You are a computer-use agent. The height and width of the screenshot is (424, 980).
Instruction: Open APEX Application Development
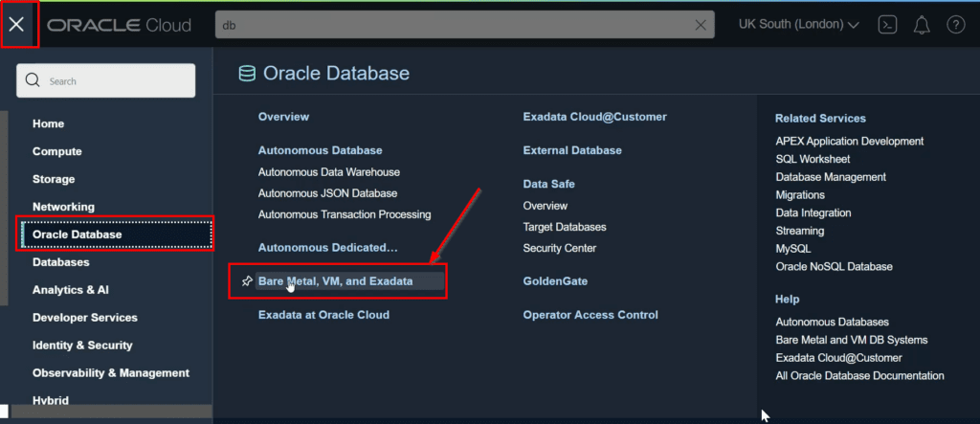(x=850, y=141)
